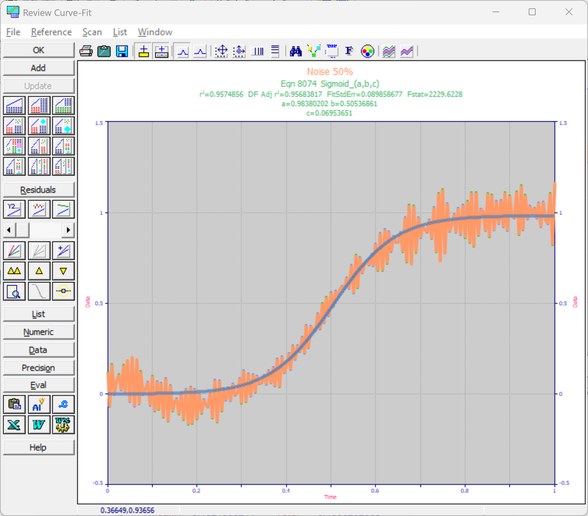Screen dimensions: 588x516
Task: Click the line-with-star icon
Action: [63, 250]
